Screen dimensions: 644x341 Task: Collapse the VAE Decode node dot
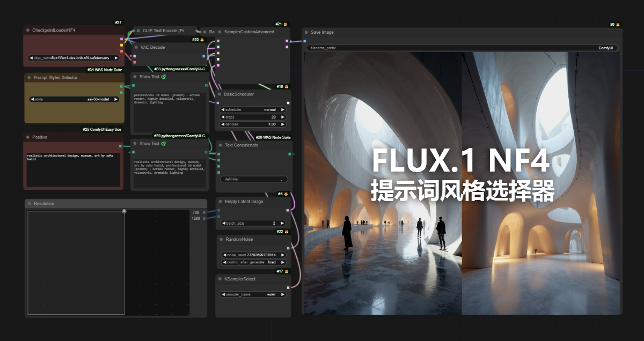(x=136, y=47)
